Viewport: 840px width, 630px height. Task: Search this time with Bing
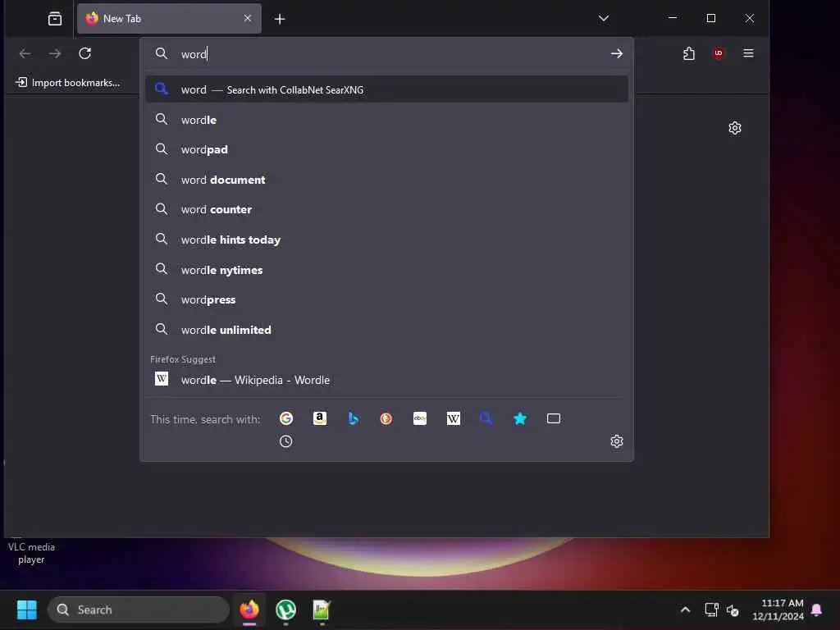coord(353,418)
